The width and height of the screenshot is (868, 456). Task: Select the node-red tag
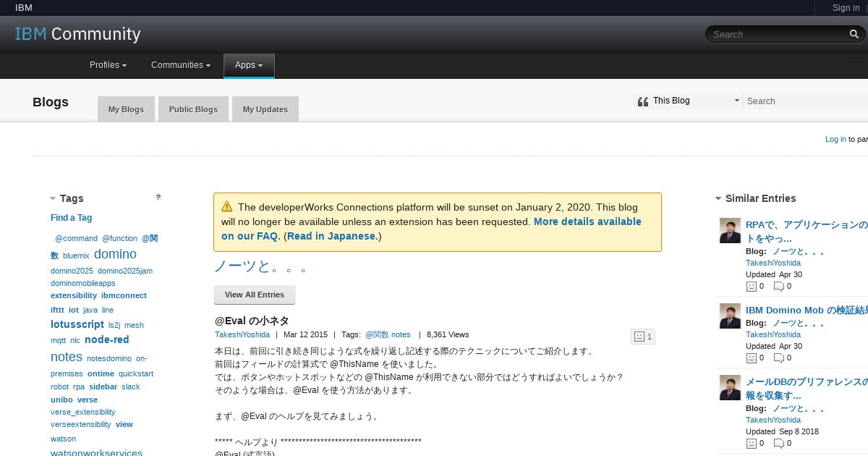point(107,339)
